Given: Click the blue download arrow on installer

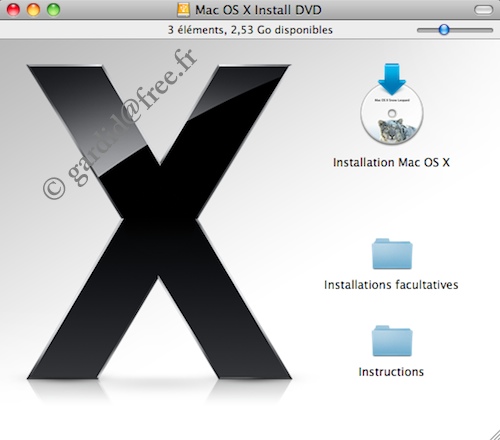Looking at the screenshot, I should pos(392,79).
